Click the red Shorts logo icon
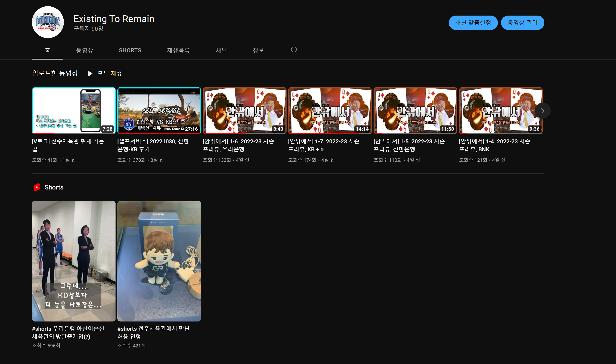This screenshot has width=616, height=364. coord(37,187)
